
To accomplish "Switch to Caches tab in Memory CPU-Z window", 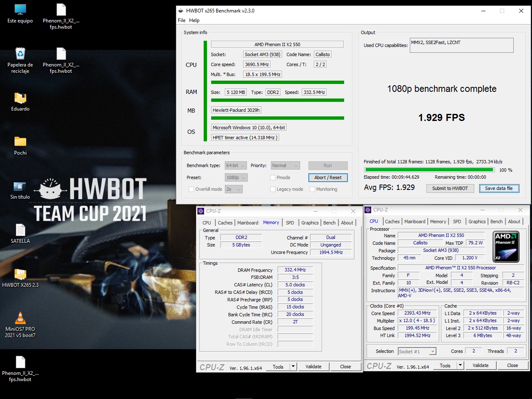I will click(225, 223).
